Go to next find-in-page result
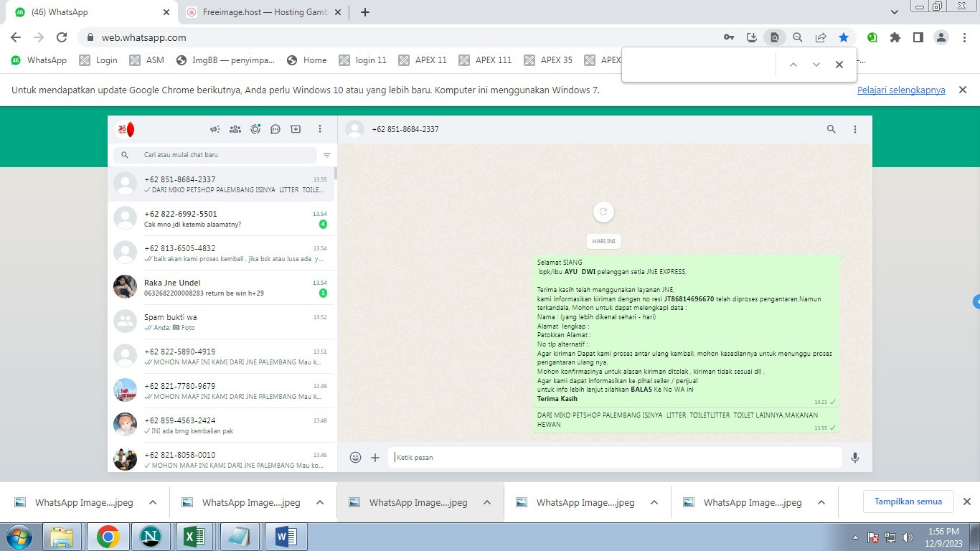Viewport: 980px width, 551px height. pyautogui.click(x=816, y=65)
